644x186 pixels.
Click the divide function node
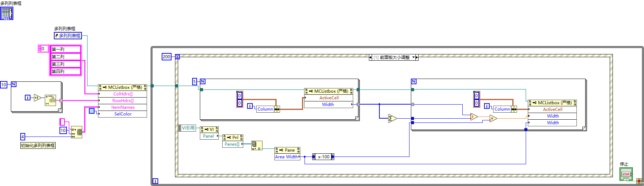474,117
